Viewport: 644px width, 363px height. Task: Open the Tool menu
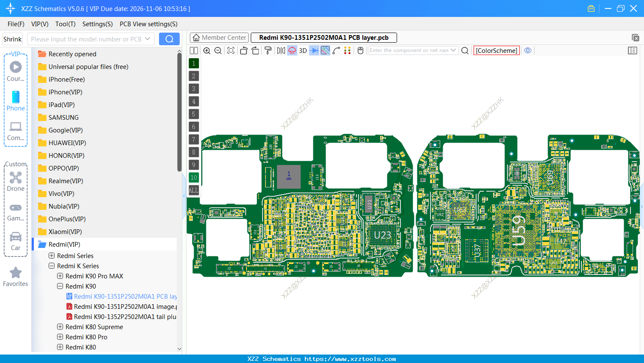click(x=65, y=24)
